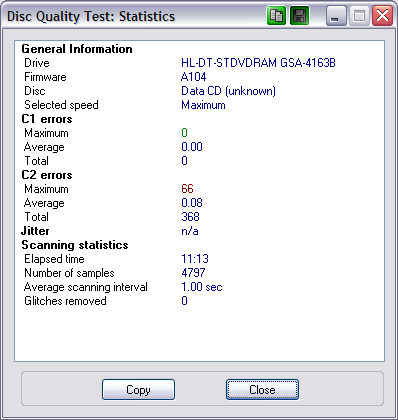Screen dimensions: 398x420
Task: Click the number of samples value 4797
Action: point(193,273)
